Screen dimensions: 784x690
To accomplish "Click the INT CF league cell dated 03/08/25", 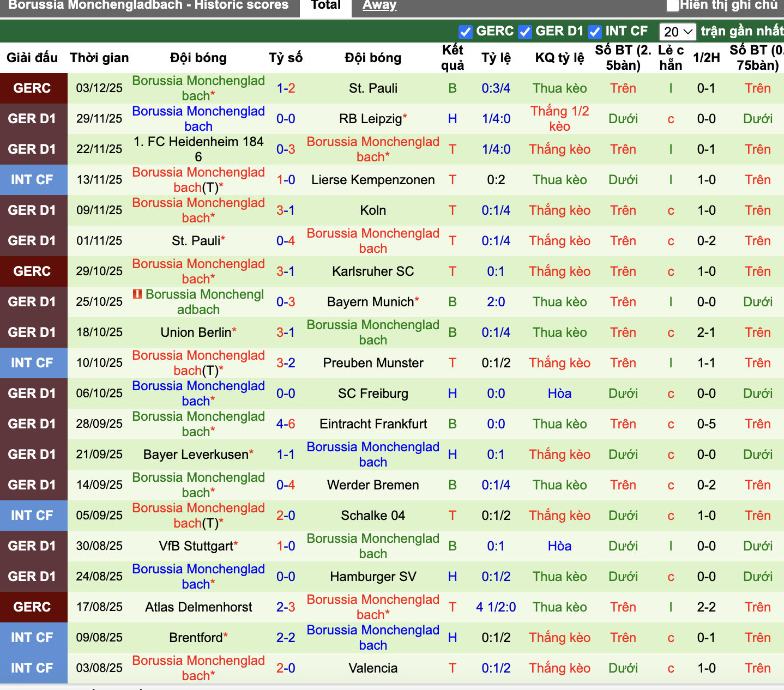I will (x=34, y=668).
